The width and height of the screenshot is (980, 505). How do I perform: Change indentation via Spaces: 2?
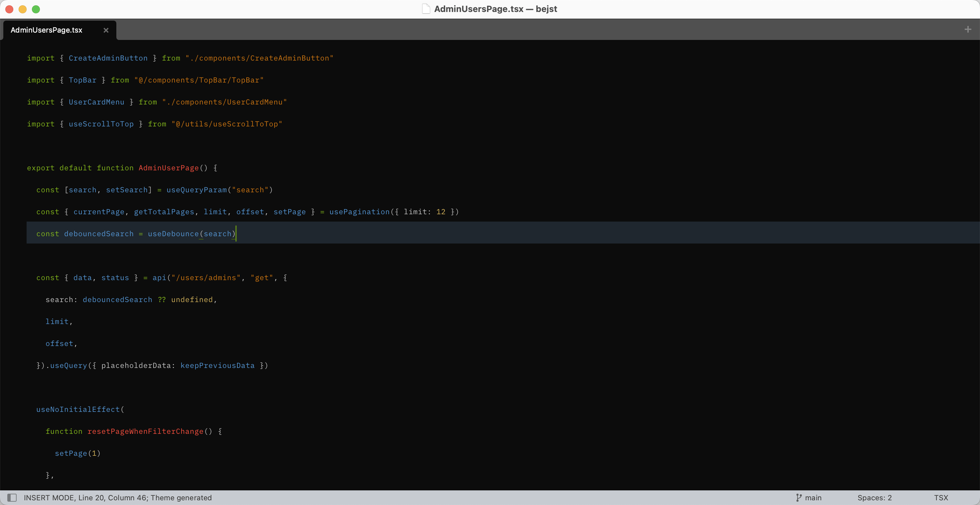pos(874,497)
